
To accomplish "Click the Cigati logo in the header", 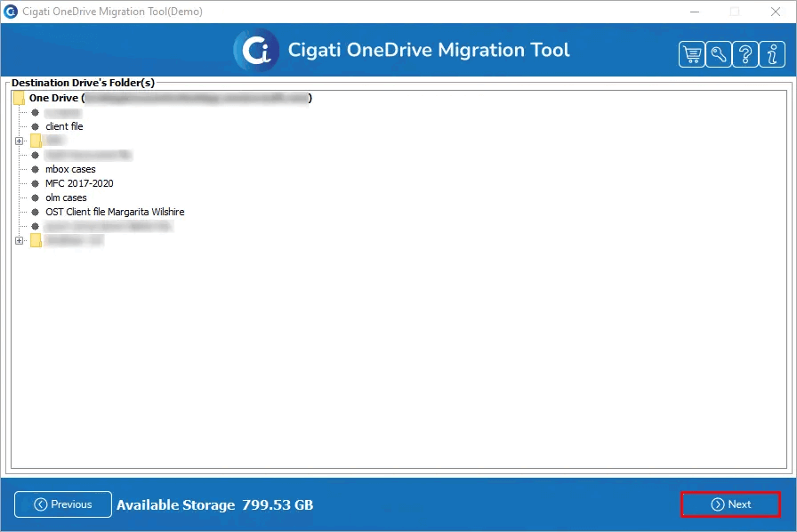I will pyautogui.click(x=255, y=51).
